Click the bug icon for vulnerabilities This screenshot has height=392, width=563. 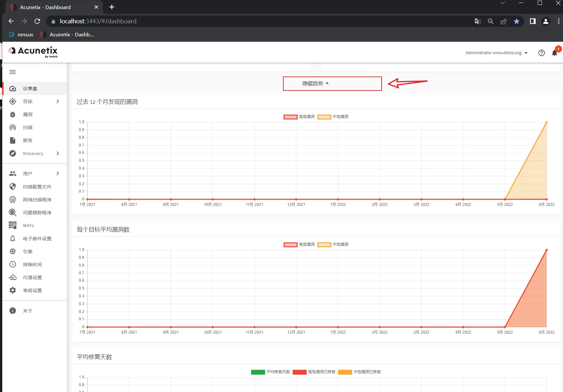(13, 114)
